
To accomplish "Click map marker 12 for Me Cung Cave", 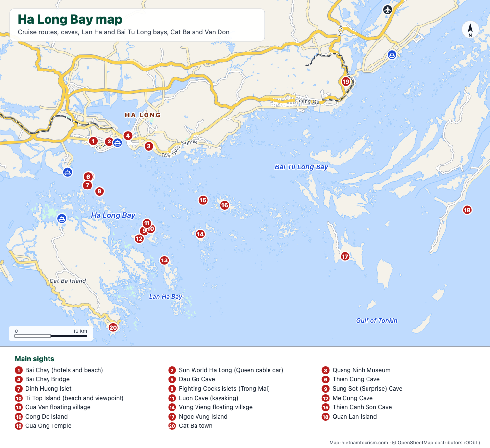I will click(139, 239).
